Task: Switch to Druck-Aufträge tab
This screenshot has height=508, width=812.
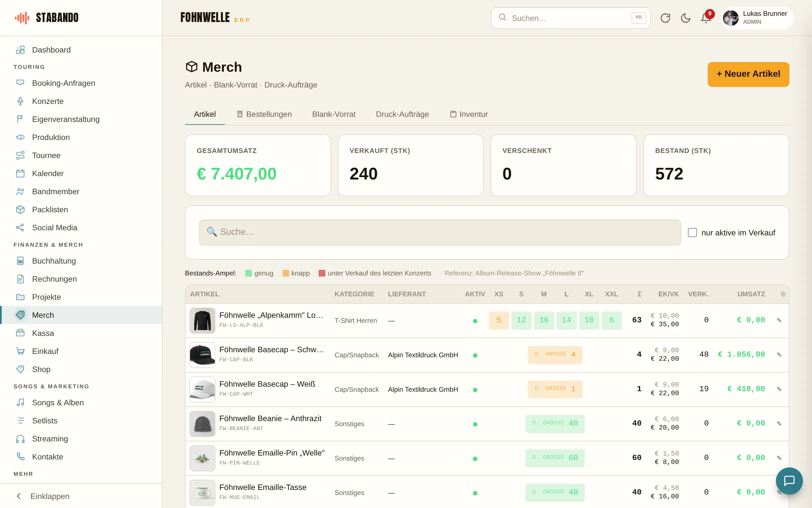Action: [402, 114]
